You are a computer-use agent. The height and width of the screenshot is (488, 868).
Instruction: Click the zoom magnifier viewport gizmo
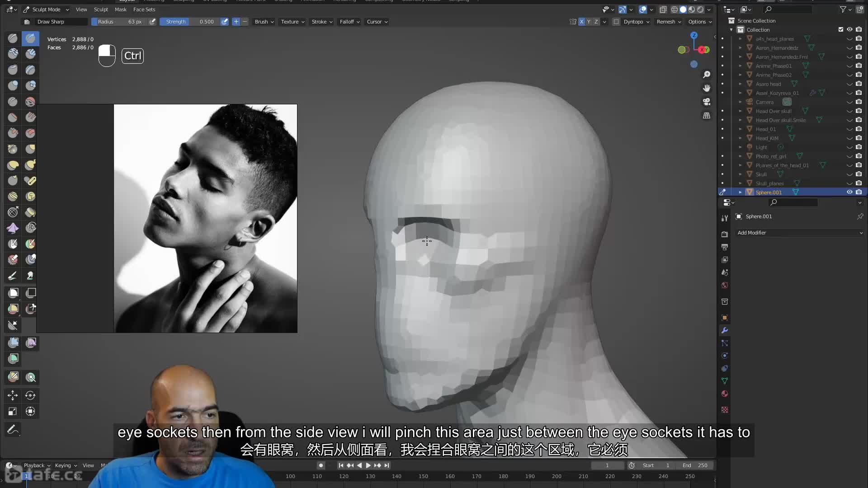tap(707, 75)
